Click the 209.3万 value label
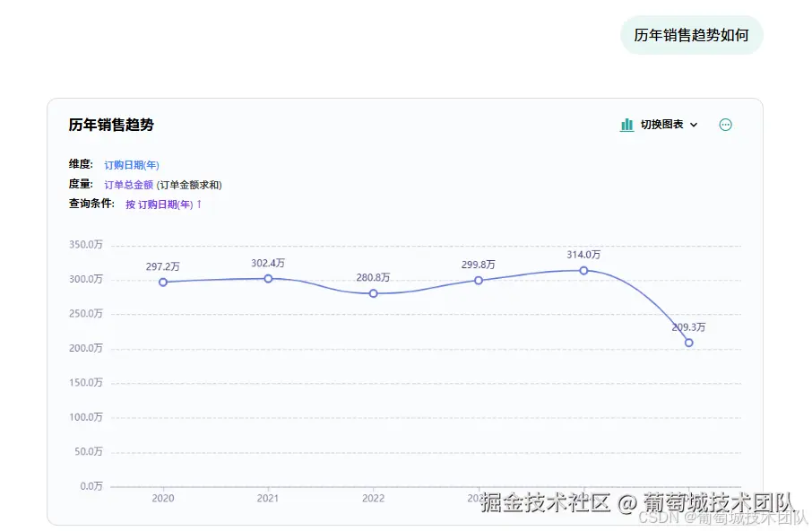Image resolution: width=812 pixels, height=531 pixels. click(688, 327)
